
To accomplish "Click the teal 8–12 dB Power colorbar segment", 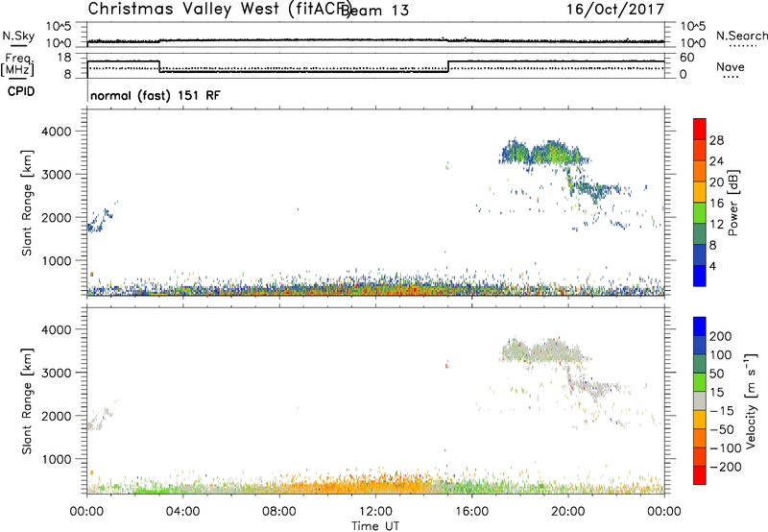I will pyautogui.click(x=700, y=233).
